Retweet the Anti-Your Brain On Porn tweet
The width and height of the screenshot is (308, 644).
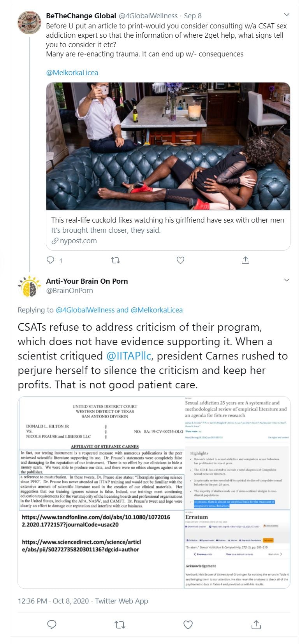(x=120, y=625)
